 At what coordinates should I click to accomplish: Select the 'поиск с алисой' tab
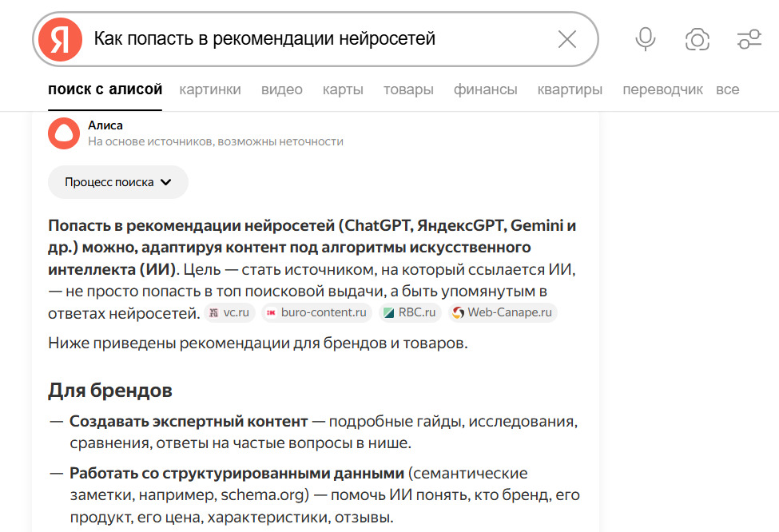point(105,89)
